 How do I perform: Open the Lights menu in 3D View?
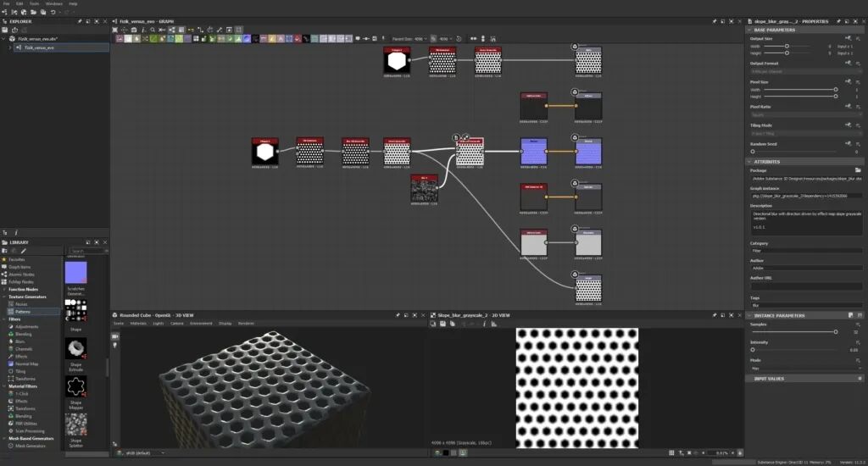coord(159,323)
